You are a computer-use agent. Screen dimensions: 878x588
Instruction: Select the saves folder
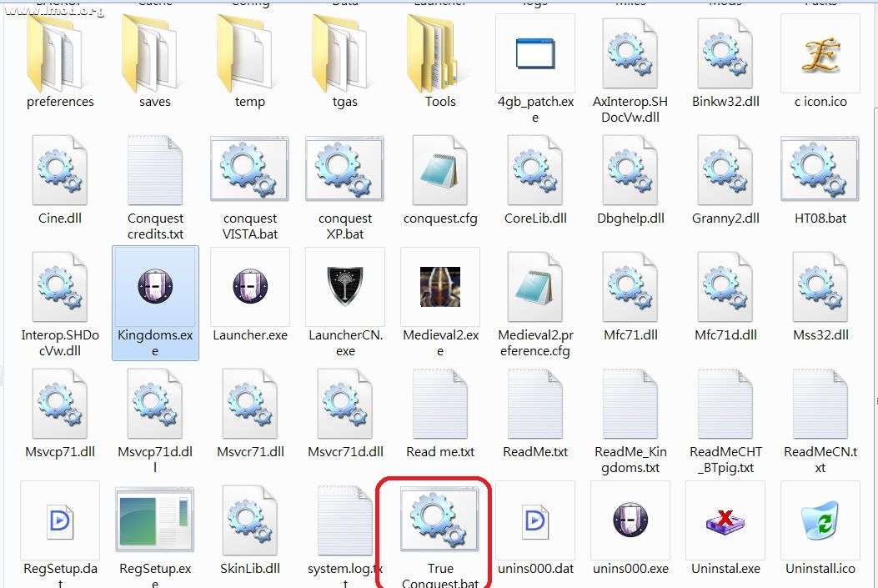(155, 54)
